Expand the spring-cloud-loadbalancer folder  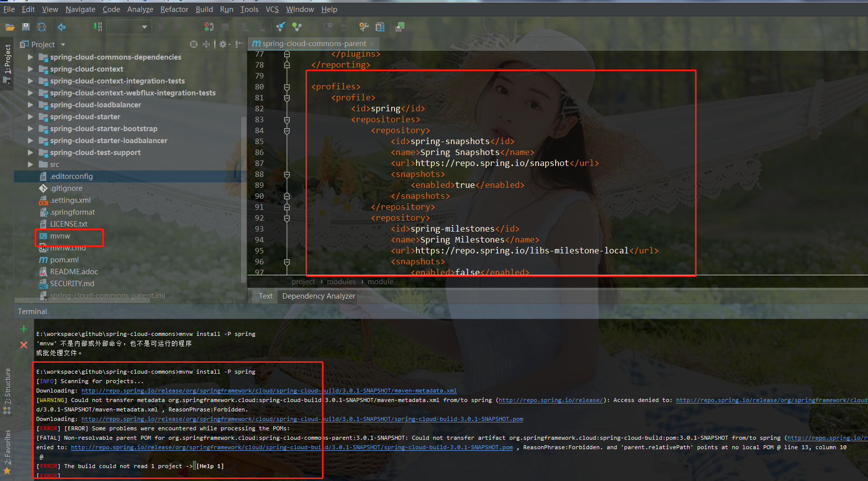point(30,105)
